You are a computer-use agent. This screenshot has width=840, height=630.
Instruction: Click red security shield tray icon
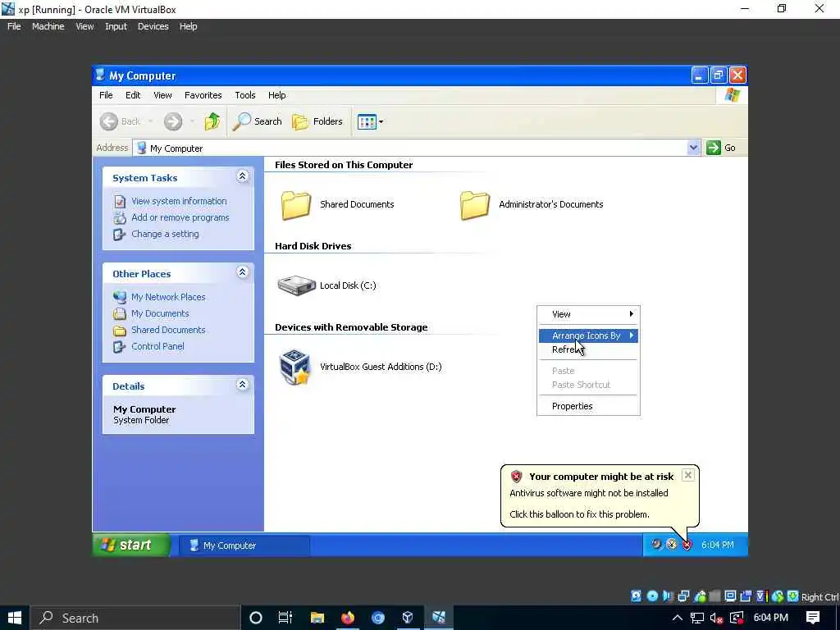[x=687, y=545]
